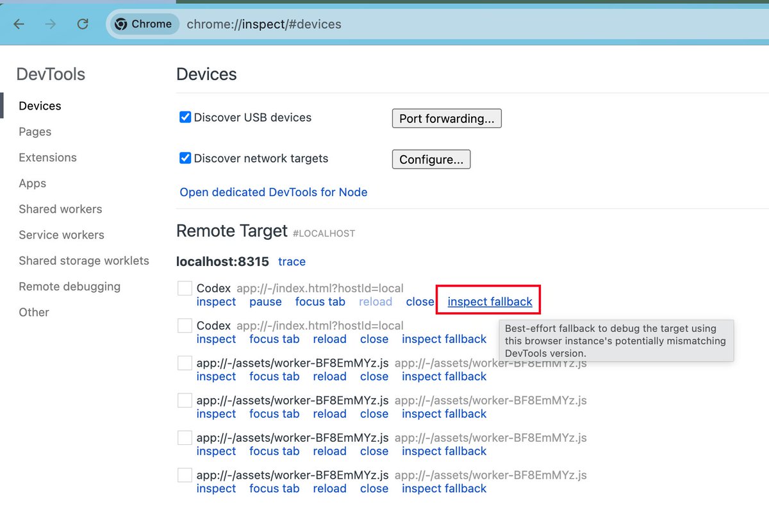
Task: Click the #LOCALHOST label
Action: click(324, 234)
